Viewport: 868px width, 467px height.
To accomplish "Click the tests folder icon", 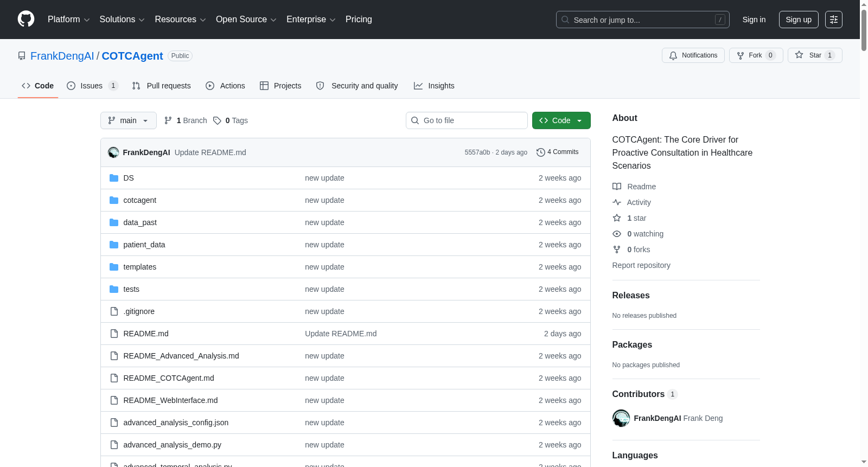I will 114,289.
